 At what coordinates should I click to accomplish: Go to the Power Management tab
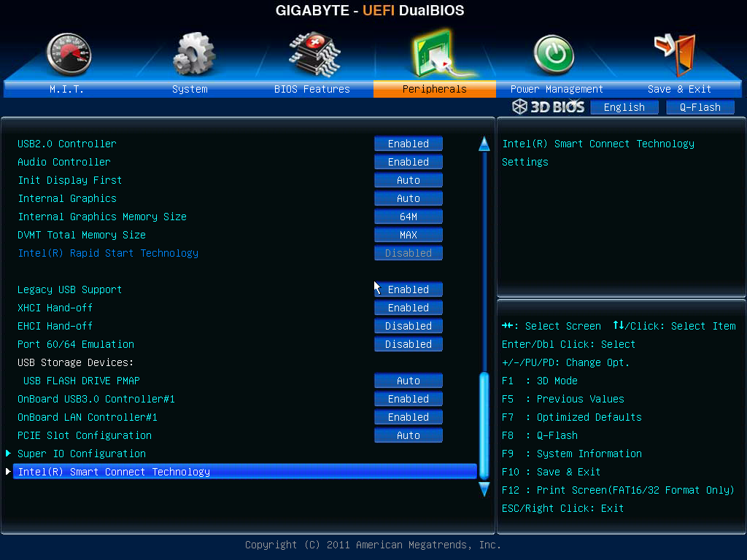[557, 89]
